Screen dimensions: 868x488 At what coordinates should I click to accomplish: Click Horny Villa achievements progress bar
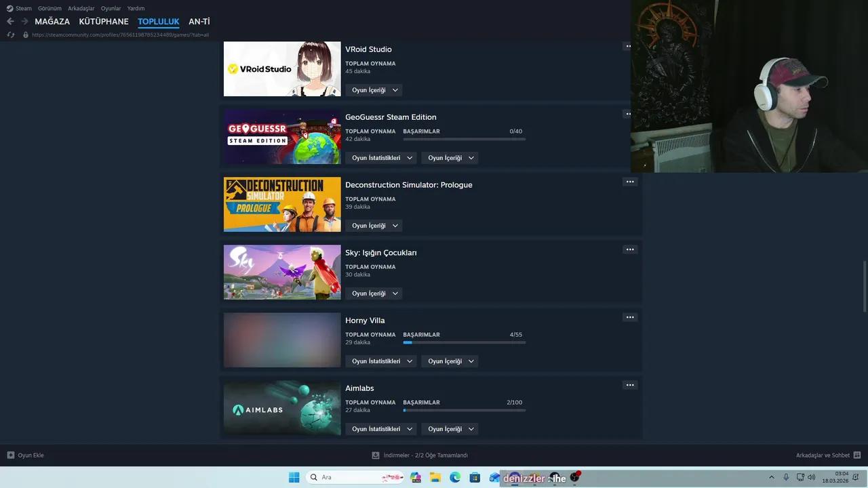click(x=465, y=342)
